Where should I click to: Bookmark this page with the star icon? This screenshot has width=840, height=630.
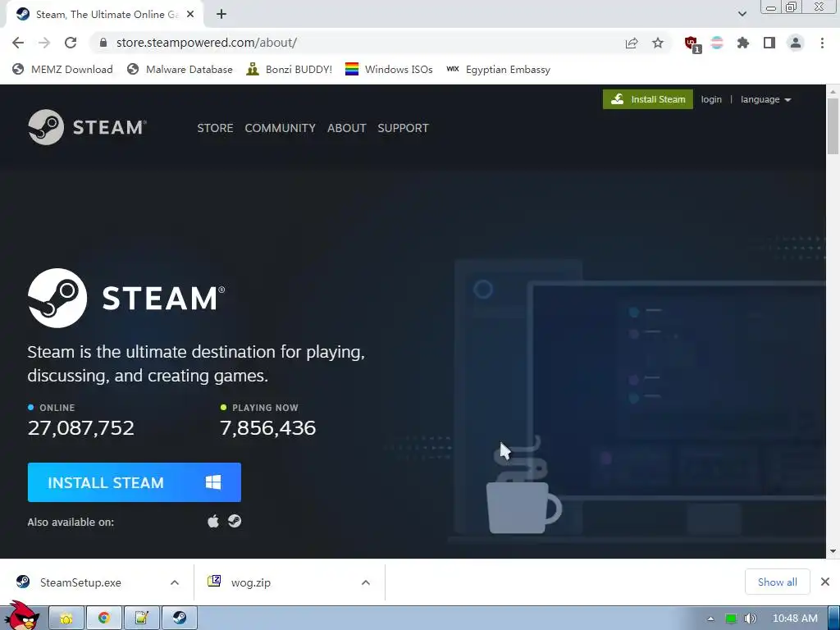pyautogui.click(x=658, y=43)
